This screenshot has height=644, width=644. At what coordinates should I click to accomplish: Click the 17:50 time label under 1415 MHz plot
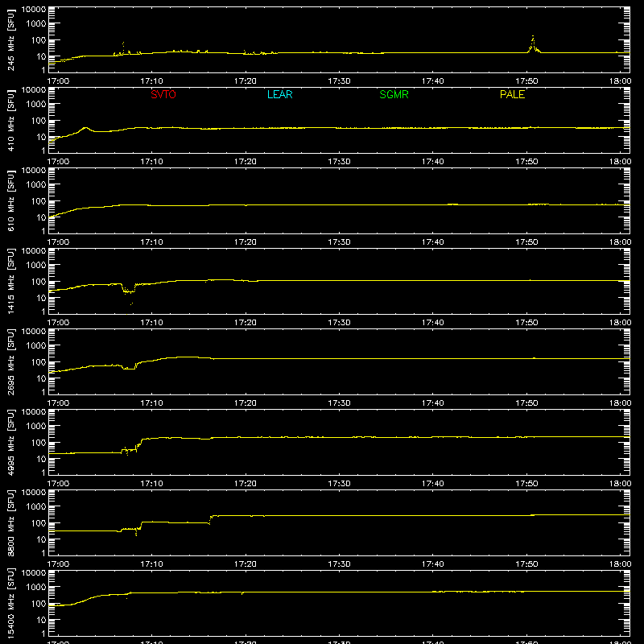click(526, 323)
